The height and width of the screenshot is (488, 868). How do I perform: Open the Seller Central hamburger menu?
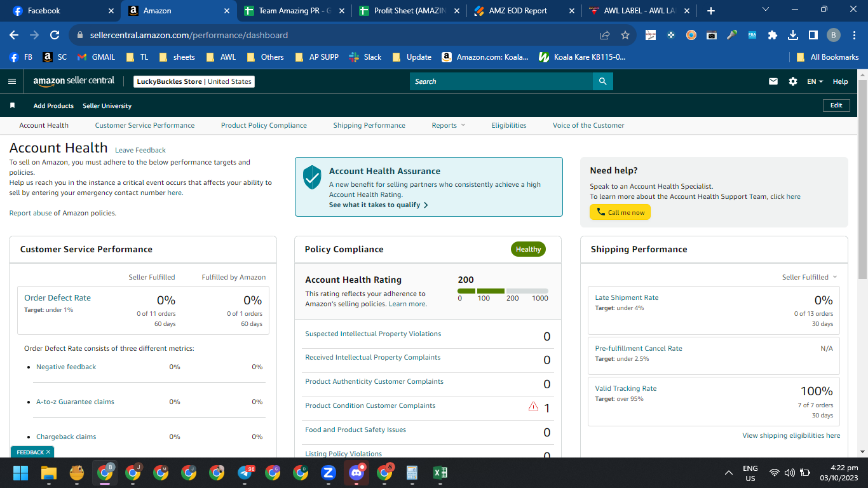click(x=11, y=81)
